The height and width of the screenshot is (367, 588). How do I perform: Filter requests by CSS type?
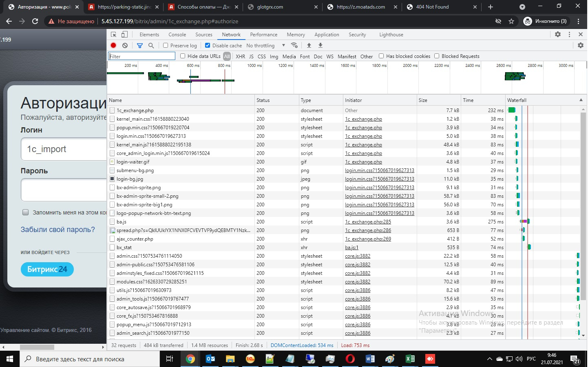[x=262, y=56]
